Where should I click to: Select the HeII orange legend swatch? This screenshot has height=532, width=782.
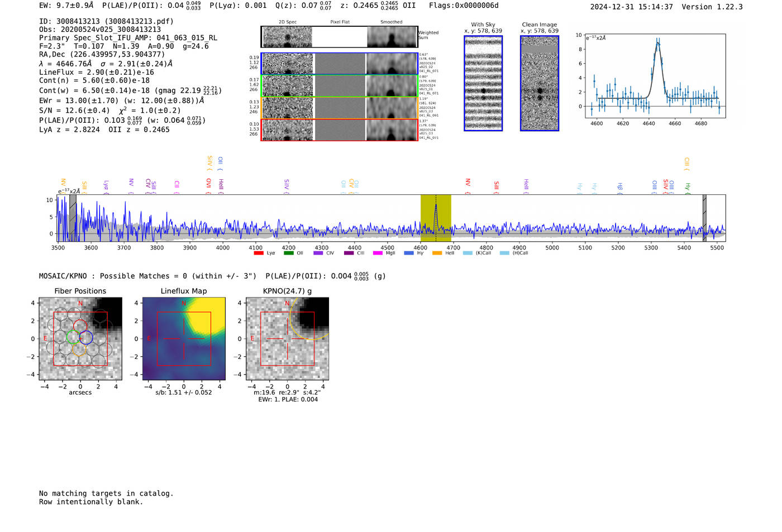437,253
